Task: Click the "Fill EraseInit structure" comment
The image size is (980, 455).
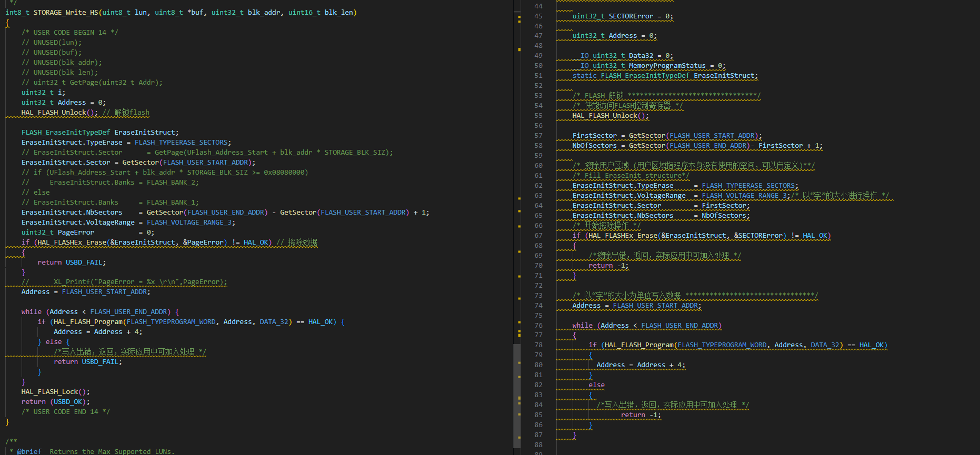Action: 631,175
